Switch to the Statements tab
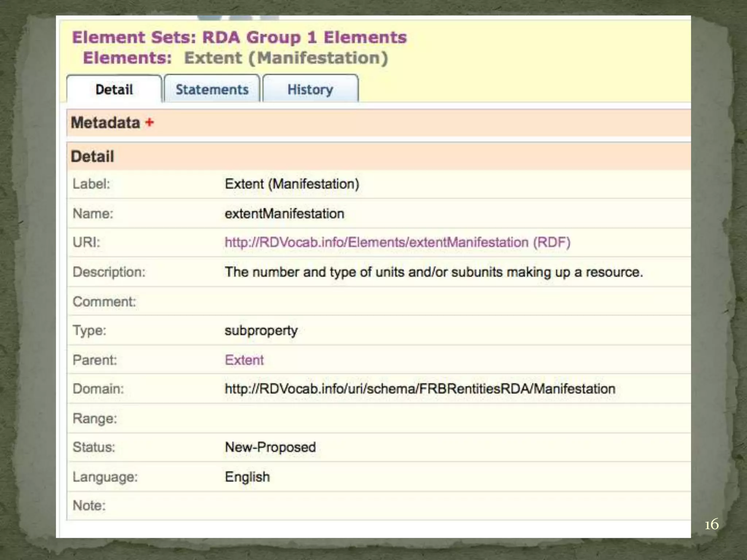This screenshot has width=747, height=560. tap(212, 89)
